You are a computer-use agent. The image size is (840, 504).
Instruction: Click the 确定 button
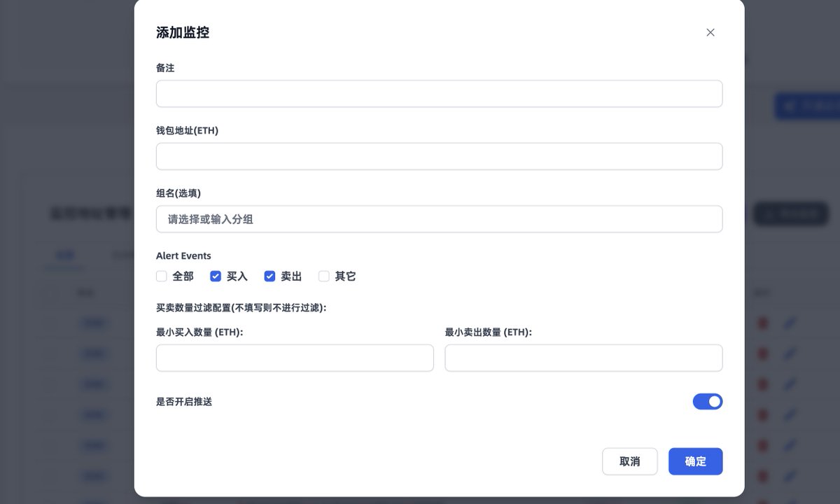pyautogui.click(x=696, y=461)
